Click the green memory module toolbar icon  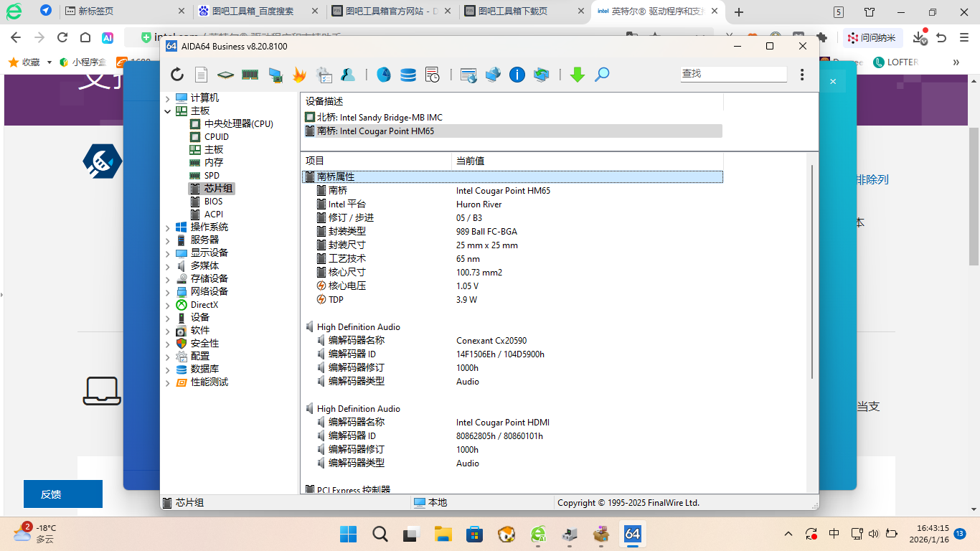250,75
